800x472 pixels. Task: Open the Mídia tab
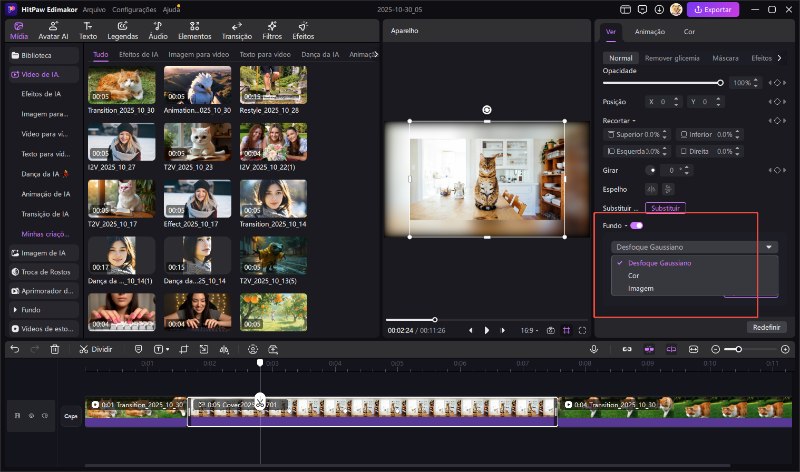coord(19,31)
